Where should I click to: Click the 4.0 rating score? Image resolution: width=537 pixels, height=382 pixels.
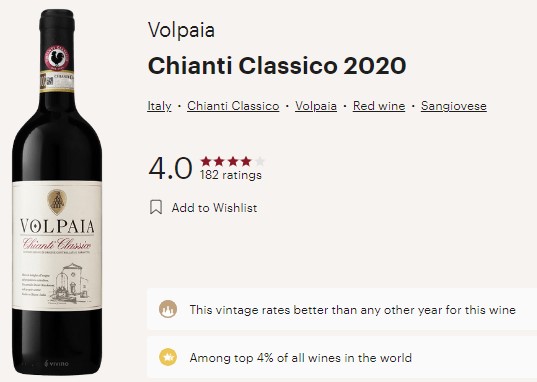tap(170, 168)
